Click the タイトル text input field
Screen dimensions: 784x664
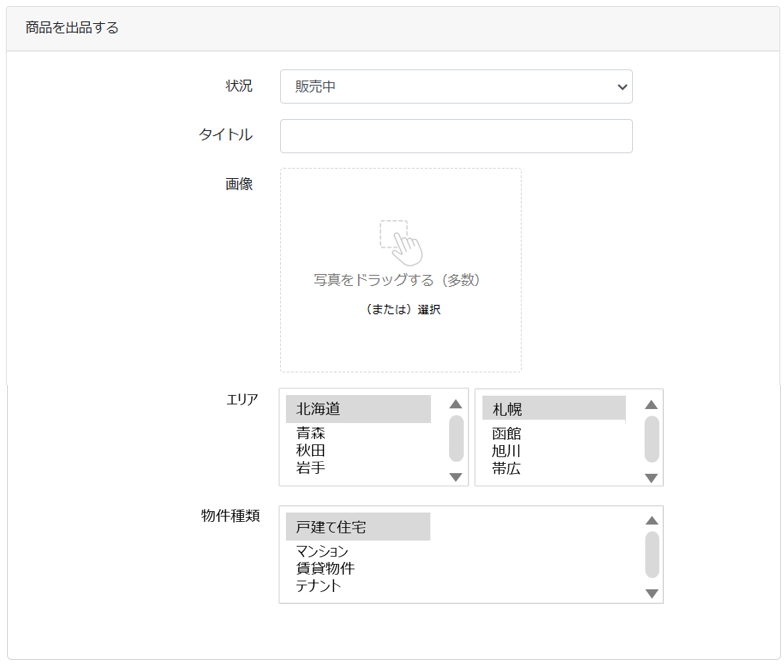(456, 137)
